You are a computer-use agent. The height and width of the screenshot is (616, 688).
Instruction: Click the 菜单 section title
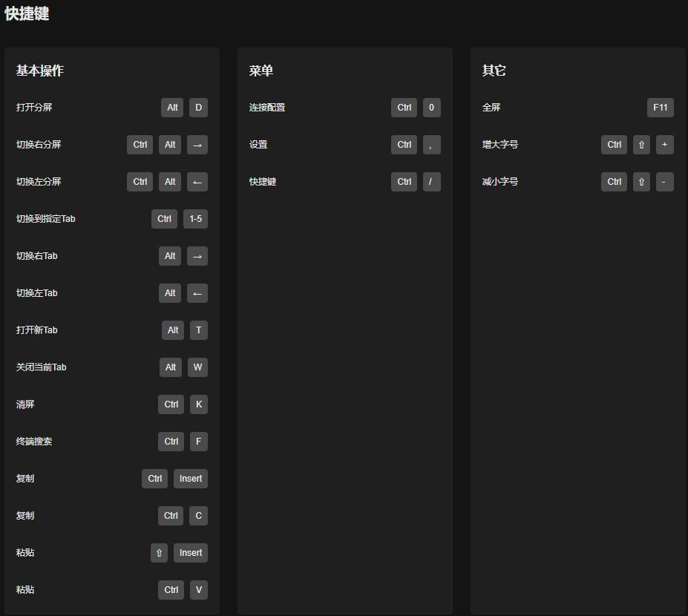point(261,71)
